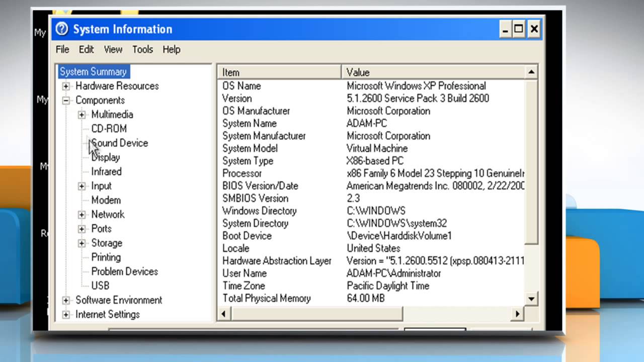Expand the Ports node
644x362 pixels.
(82, 229)
